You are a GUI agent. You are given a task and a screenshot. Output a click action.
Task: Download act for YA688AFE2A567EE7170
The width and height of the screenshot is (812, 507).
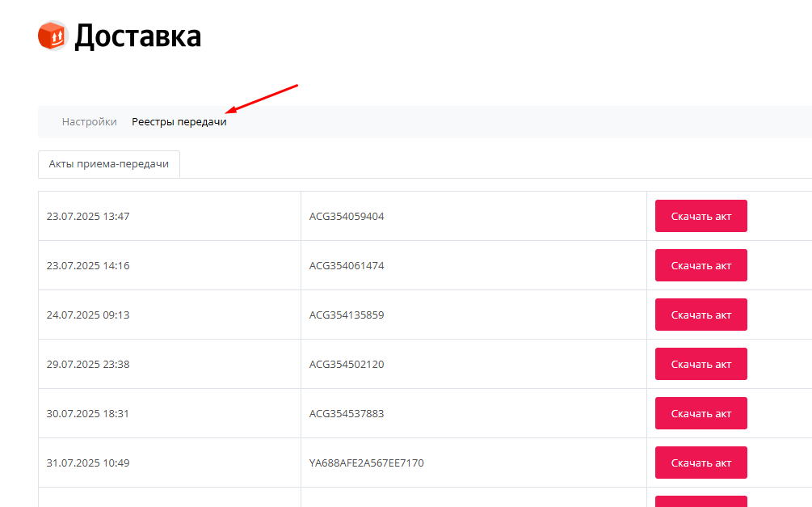click(701, 463)
